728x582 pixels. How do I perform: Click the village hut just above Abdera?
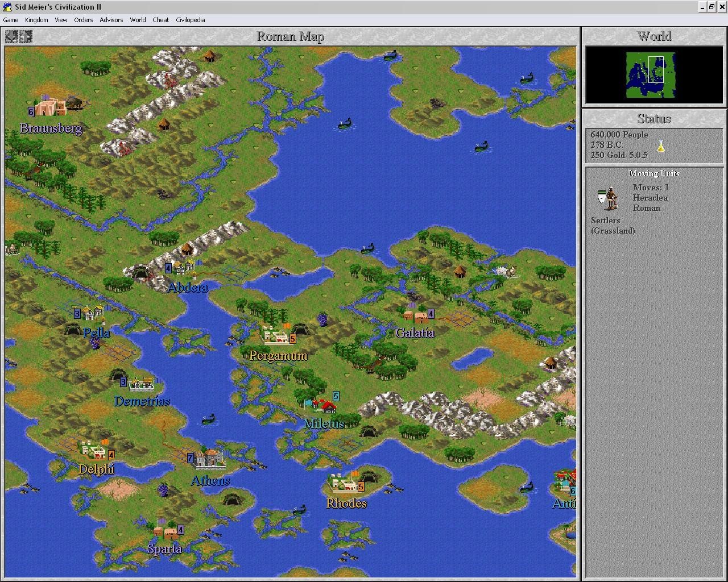187,249
